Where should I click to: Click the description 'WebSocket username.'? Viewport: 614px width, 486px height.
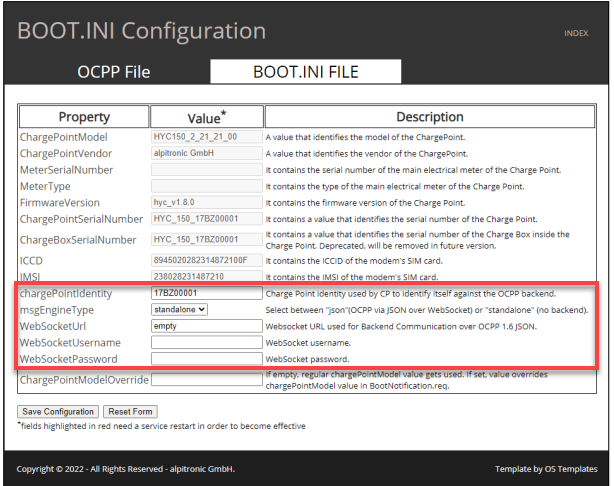click(x=308, y=343)
